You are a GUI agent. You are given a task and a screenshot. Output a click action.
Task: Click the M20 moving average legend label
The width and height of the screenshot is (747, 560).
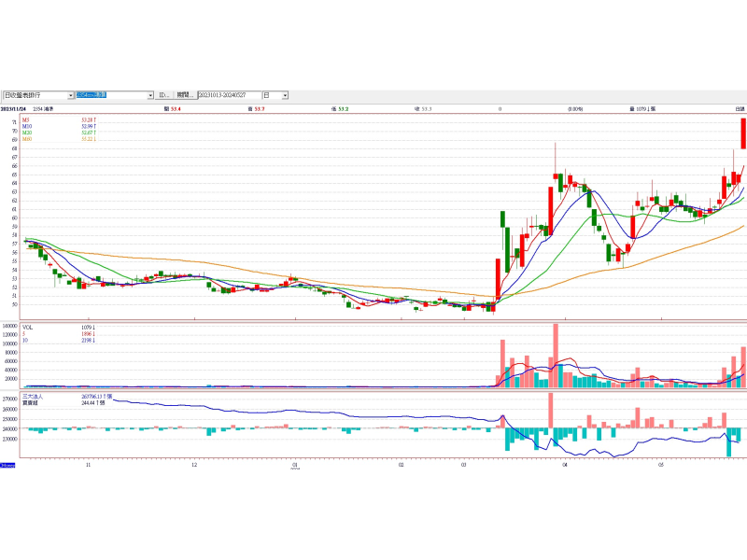coord(27,133)
